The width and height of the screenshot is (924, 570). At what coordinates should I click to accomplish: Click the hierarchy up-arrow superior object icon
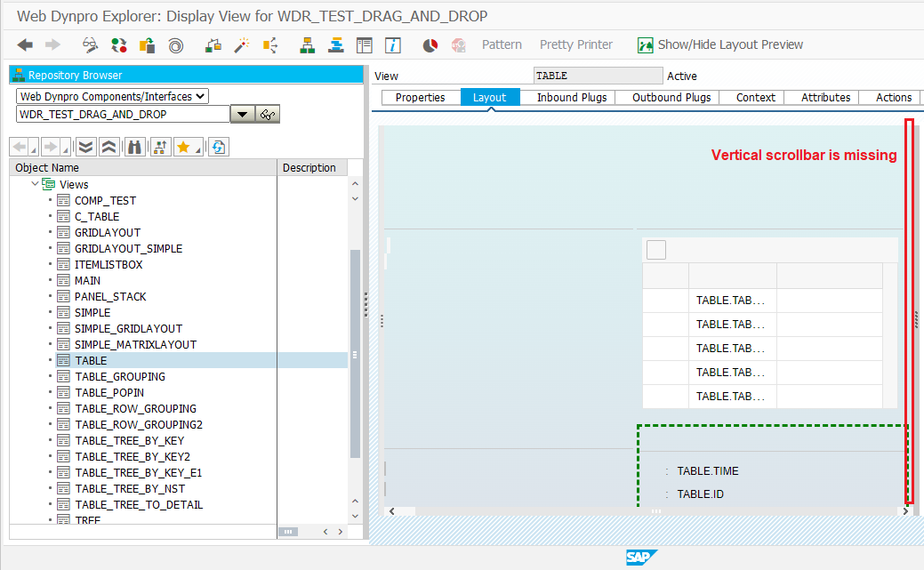point(160,147)
